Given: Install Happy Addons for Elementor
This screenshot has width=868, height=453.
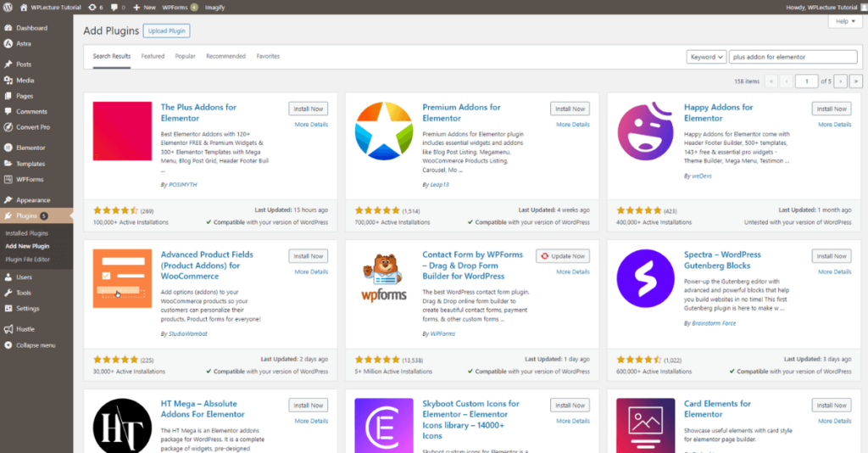Looking at the screenshot, I should coord(832,109).
